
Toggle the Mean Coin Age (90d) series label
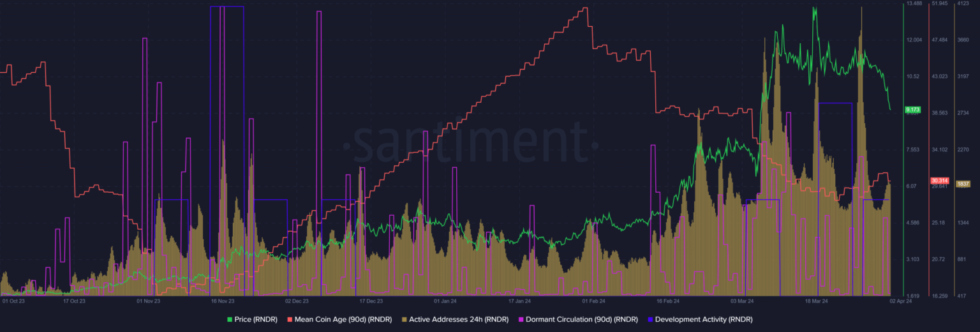341,319
